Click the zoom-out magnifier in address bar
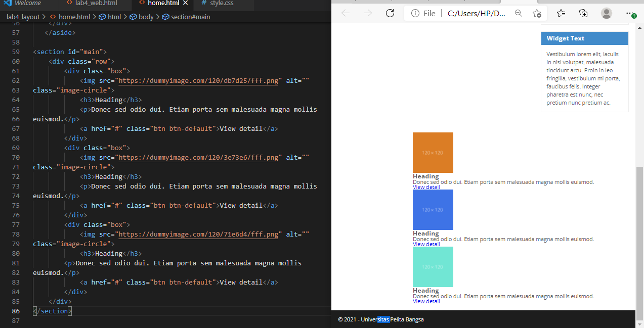 click(518, 13)
